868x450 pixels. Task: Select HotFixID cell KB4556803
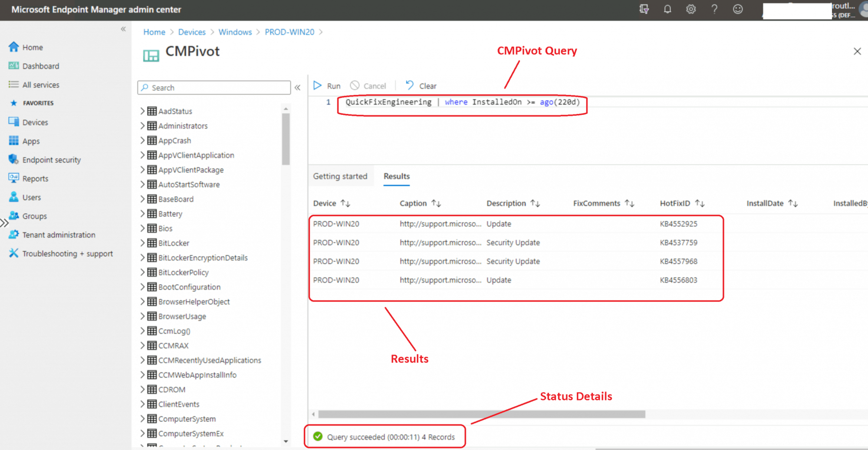tap(679, 280)
